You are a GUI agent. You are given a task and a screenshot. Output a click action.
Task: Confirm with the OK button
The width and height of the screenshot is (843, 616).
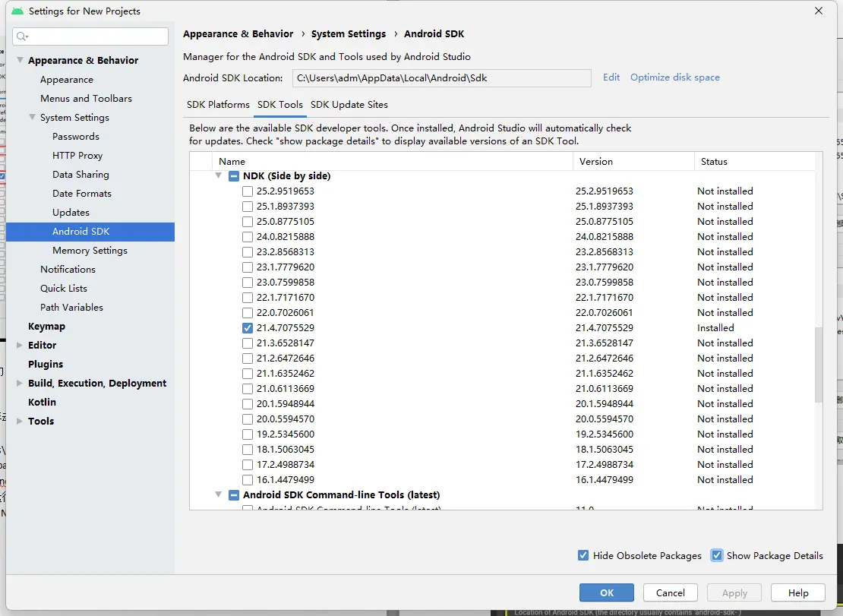[x=607, y=592]
